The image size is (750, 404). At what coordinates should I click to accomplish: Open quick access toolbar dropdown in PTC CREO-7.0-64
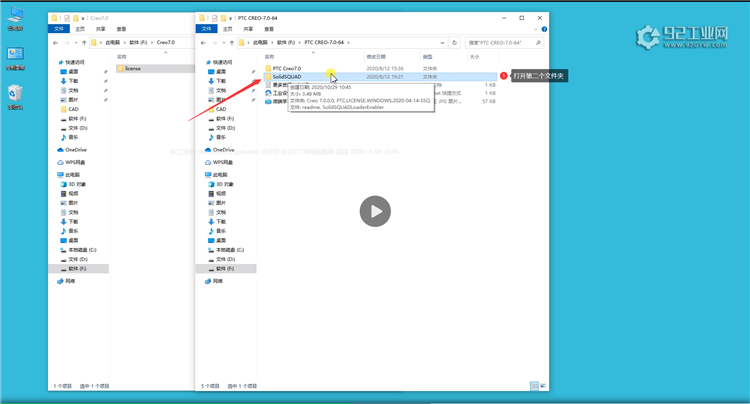tap(230, 18)
